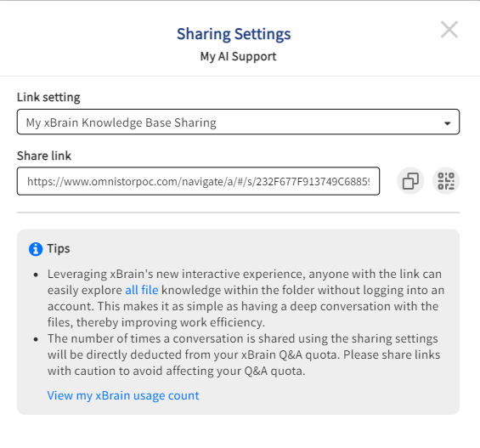Click the 'all file' link in tips
Screen dimensions: 480x448
click(x=142, y=290)
